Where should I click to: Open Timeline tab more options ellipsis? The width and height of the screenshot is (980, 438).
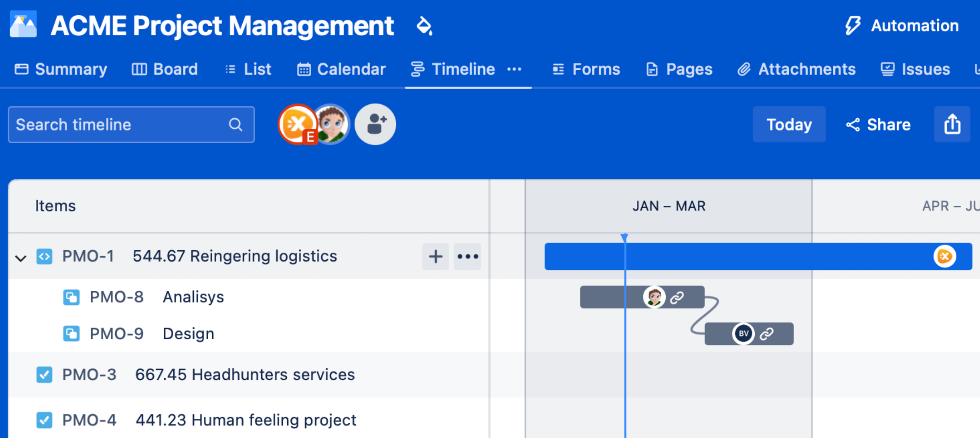coord(514,69)
